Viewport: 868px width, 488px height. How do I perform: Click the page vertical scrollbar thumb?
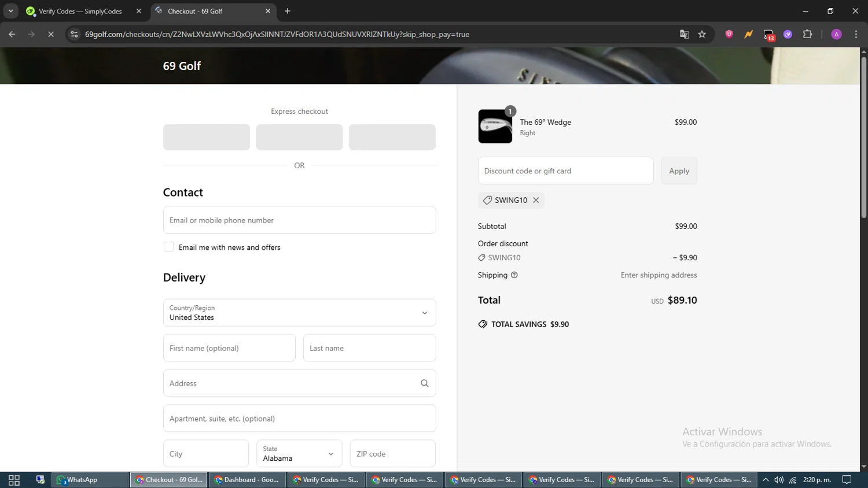863,136
